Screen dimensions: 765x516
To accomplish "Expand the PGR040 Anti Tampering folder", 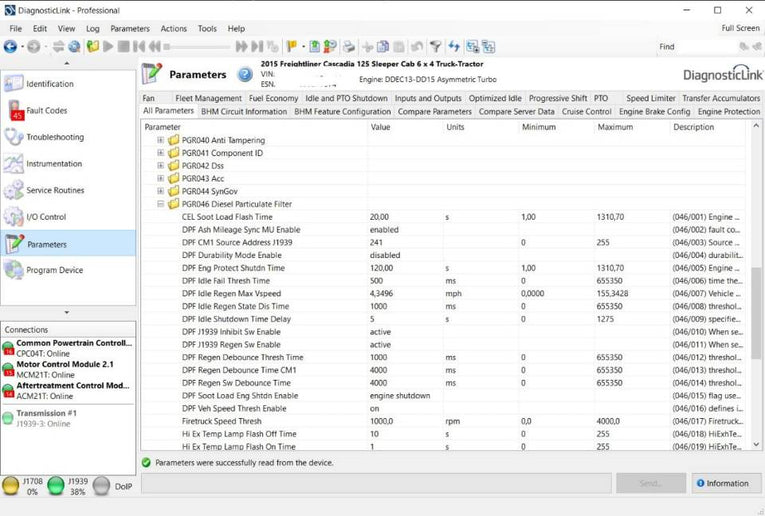I will point(160,140).
